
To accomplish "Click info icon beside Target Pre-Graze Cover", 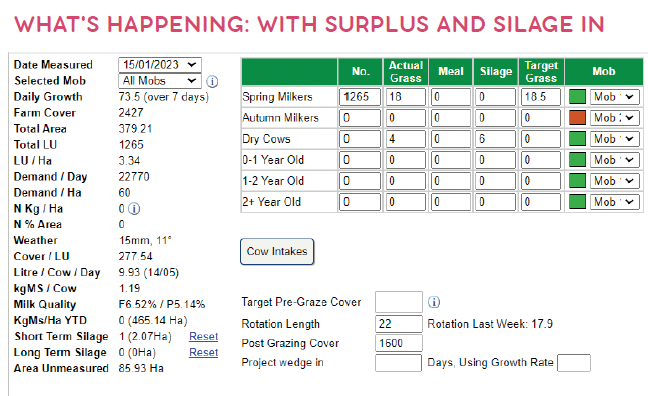I will click(434, 302).
